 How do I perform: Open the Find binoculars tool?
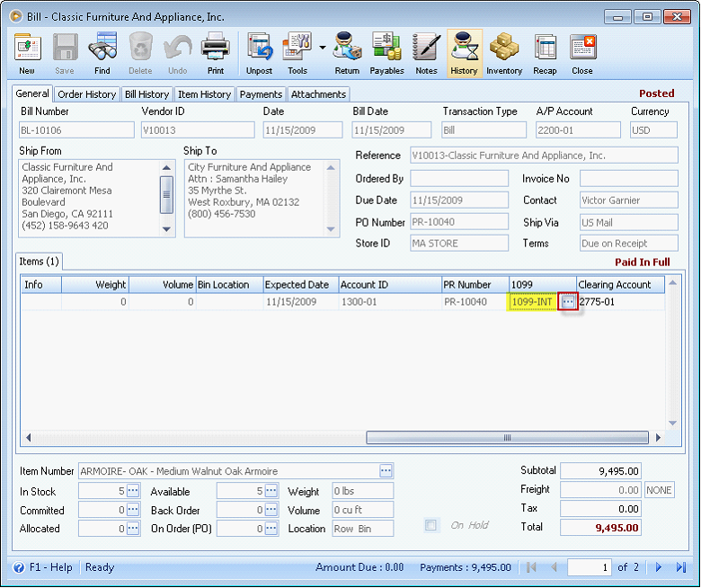click(x=102, y=54)
